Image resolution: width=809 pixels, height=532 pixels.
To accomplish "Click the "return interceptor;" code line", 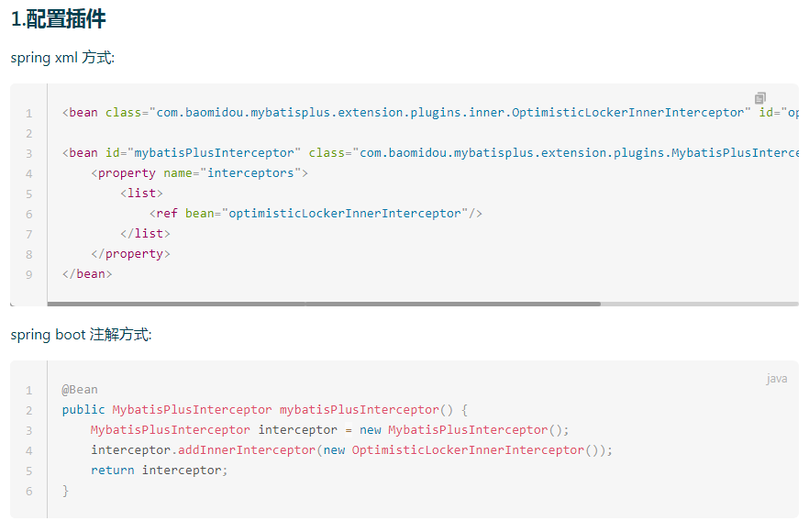I will click(159, 471).
